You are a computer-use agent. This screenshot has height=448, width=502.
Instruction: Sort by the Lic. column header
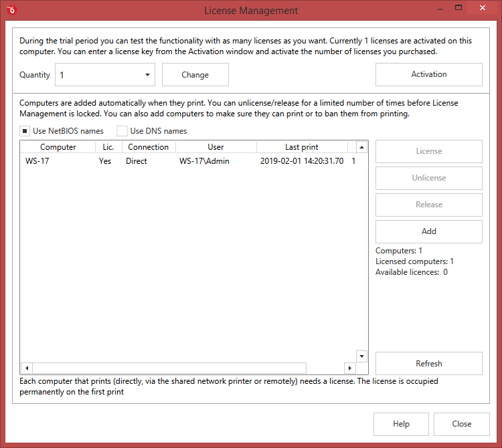point(108,147)
